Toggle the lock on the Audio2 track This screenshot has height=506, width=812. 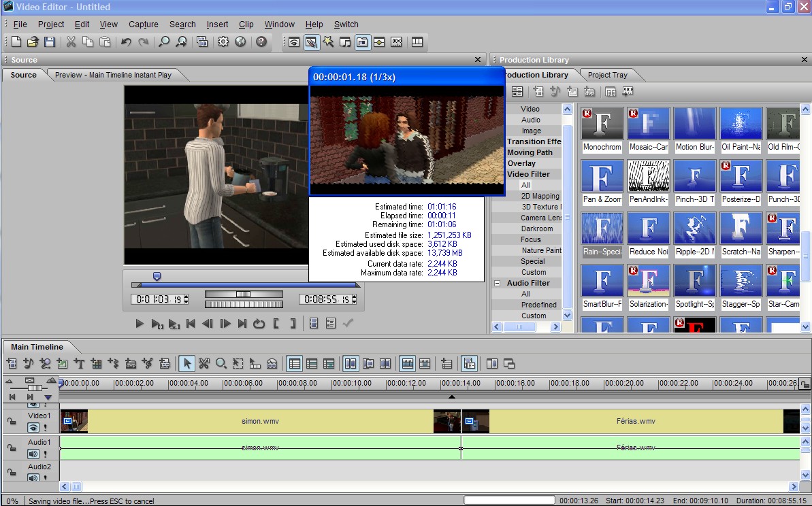coord(12,472)
